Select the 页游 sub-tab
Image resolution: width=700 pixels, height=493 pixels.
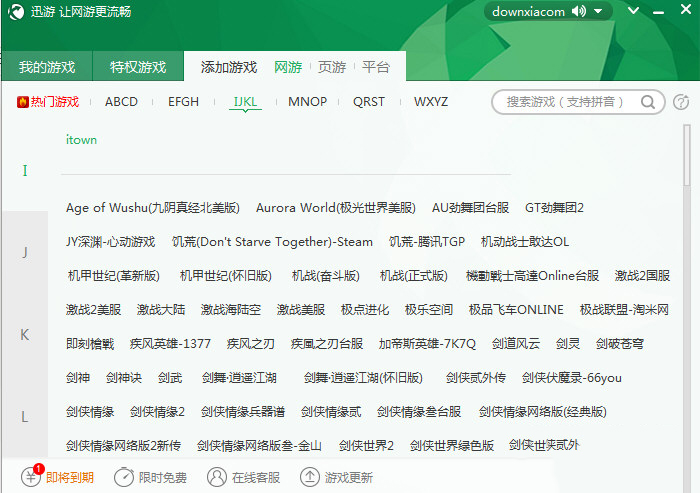(332, 67)
